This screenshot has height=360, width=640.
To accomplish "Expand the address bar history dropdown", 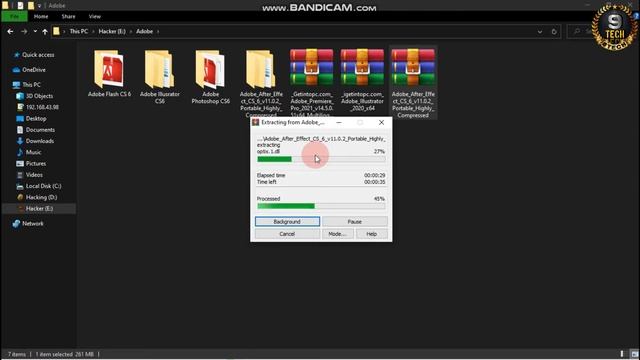I will pyautogui.click(x=540, y=31).
